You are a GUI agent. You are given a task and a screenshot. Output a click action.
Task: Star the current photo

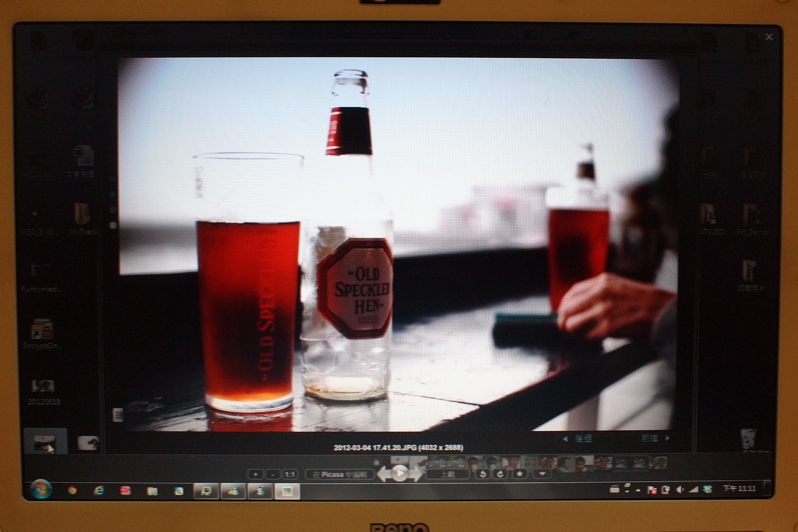519,474
